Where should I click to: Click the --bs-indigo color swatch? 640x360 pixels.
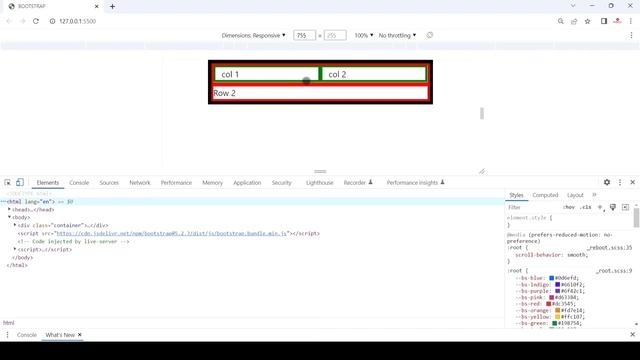pos(558,284)
